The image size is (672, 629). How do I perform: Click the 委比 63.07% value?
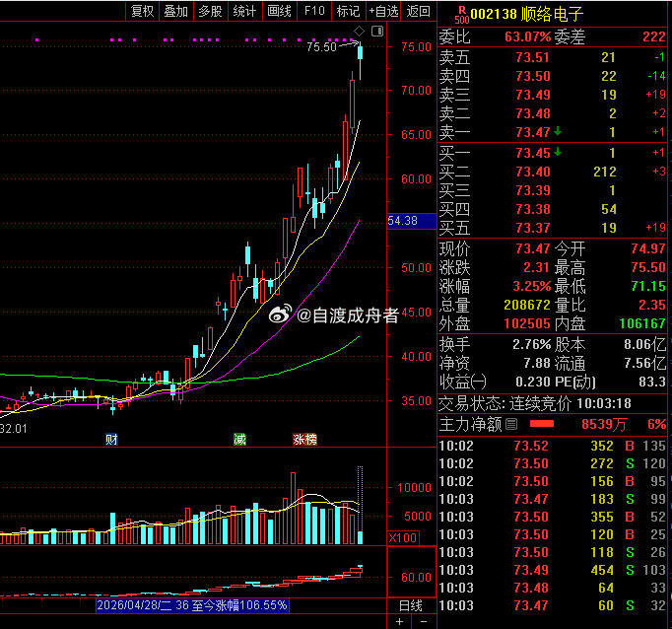click(527, 36)
